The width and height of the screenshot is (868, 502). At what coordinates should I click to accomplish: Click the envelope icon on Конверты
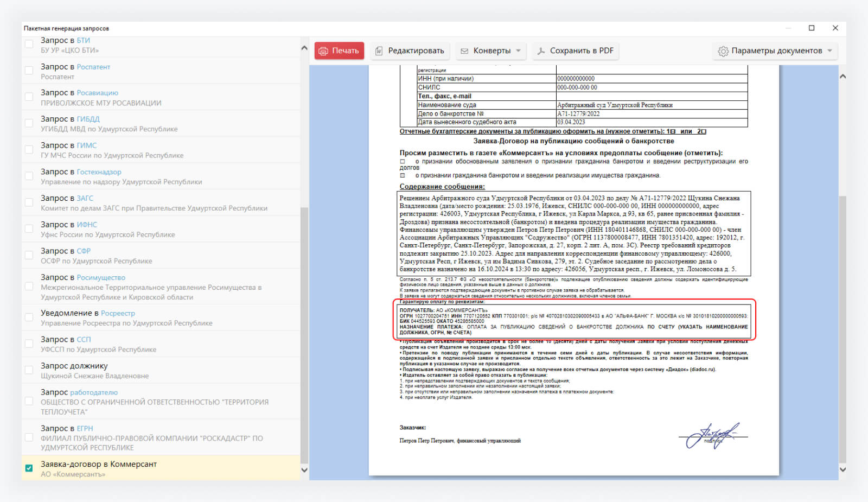464,51
